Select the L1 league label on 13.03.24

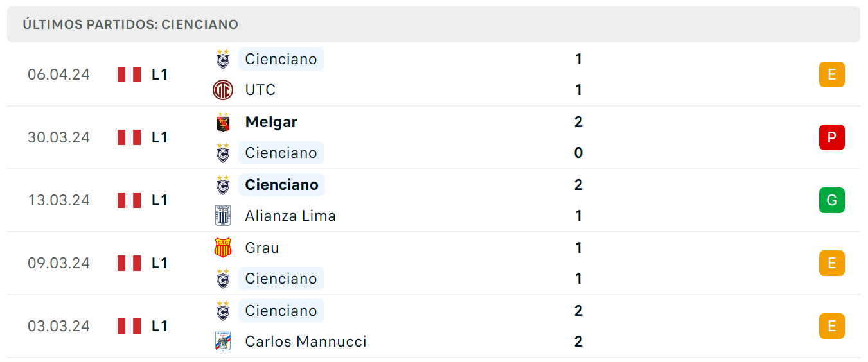click(x=160, y=200)
